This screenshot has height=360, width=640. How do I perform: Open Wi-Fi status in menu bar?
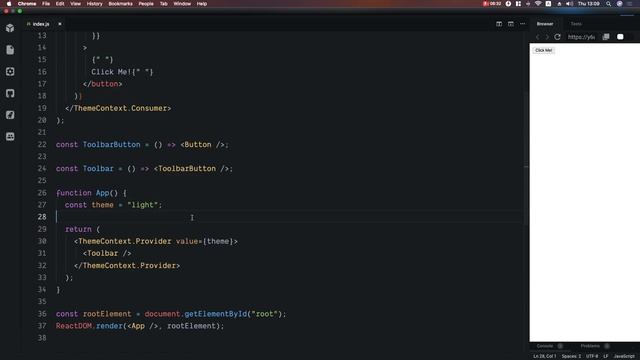click(x=538, y=4)
